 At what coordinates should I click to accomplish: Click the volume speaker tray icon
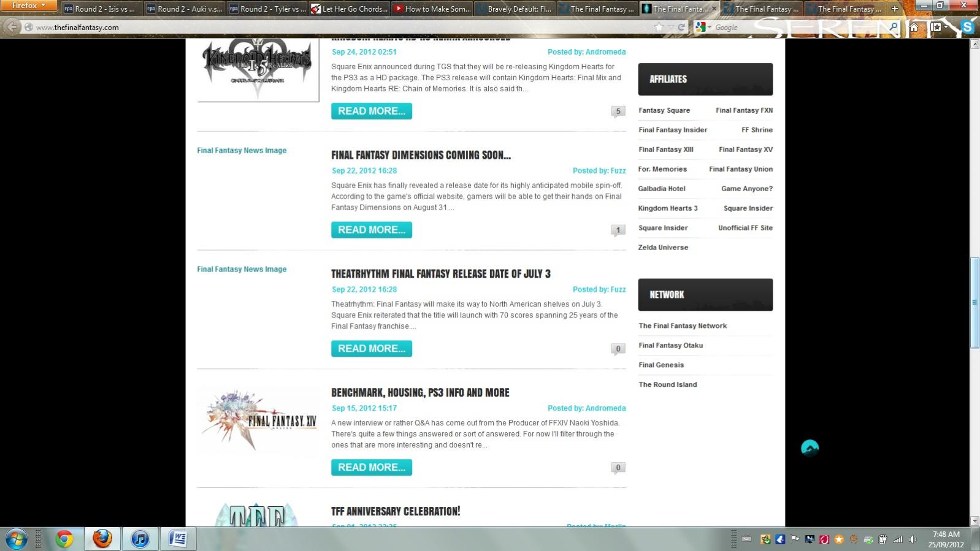pos(913,539)
